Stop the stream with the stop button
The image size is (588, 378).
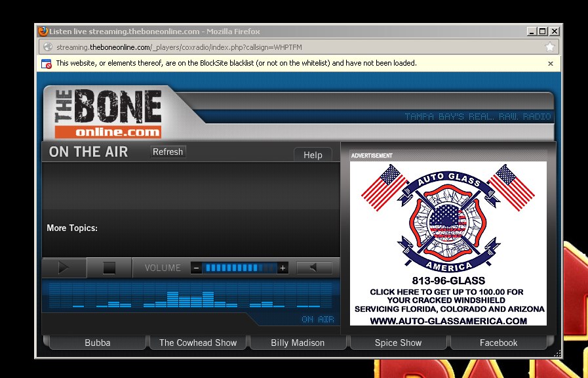(x=109, y=268)
